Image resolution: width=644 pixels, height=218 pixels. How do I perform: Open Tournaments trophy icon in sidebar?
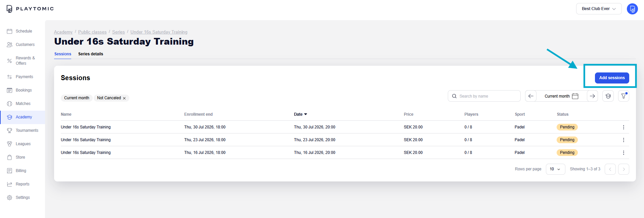tap(9, 130)
